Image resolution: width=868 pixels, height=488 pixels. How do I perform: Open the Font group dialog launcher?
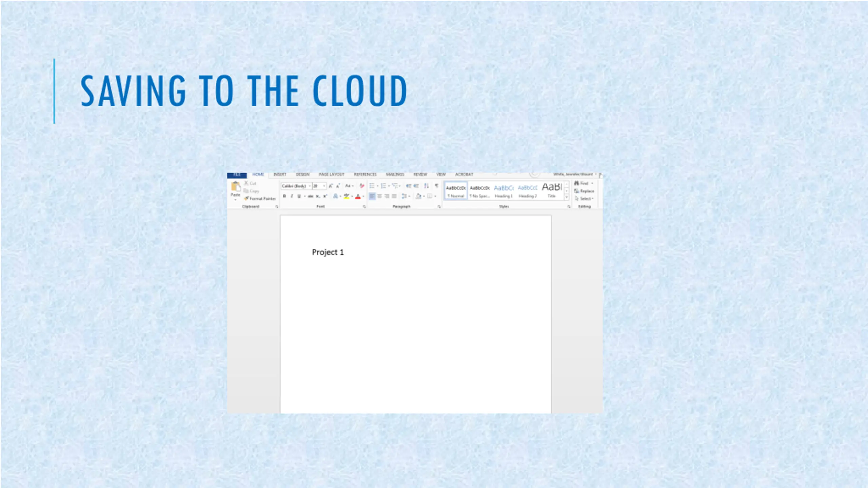(364, 206)
